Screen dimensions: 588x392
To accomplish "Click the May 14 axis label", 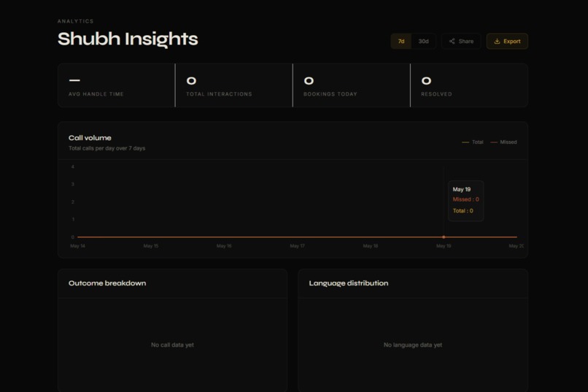I will (77, 246).
